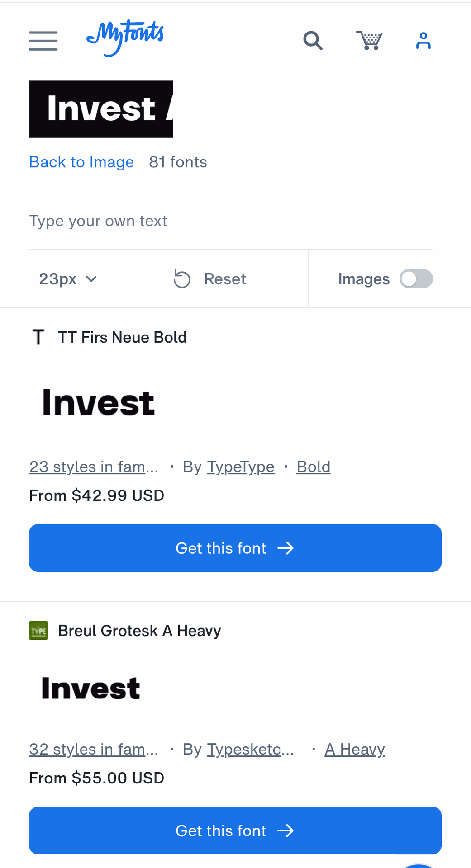The image size is (471, 868).
Task: Open 32 styles in family link
Action: pyautogui.click(x=94, y=750)
